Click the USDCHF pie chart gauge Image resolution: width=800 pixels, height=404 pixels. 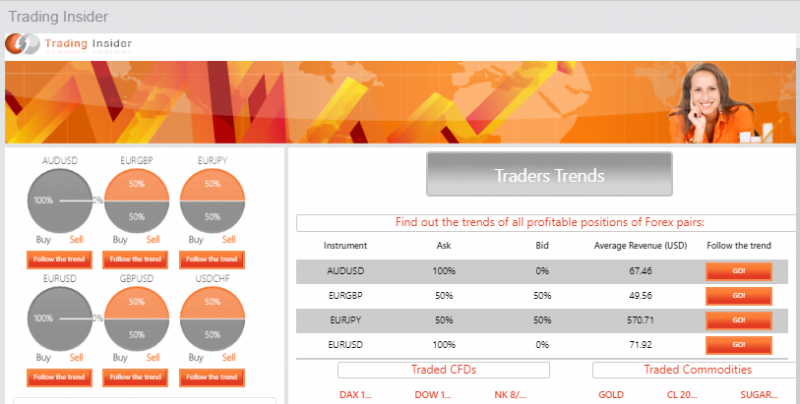click(x=212, y=319)
